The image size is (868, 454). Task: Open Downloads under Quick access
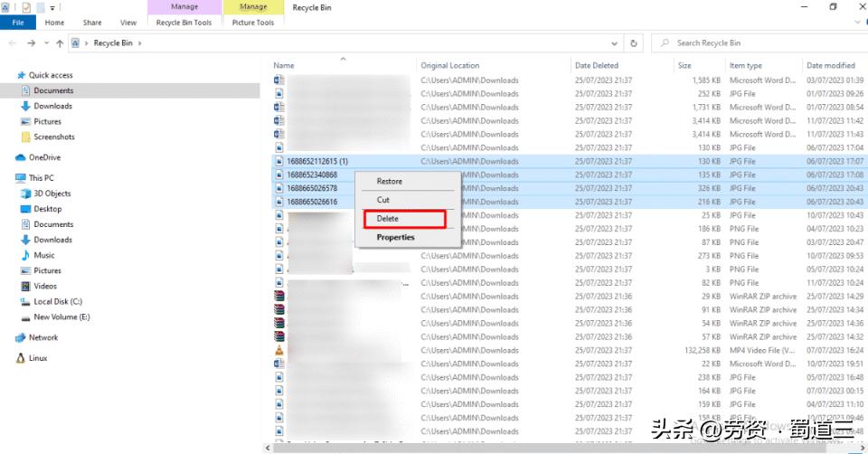(52, 107)
